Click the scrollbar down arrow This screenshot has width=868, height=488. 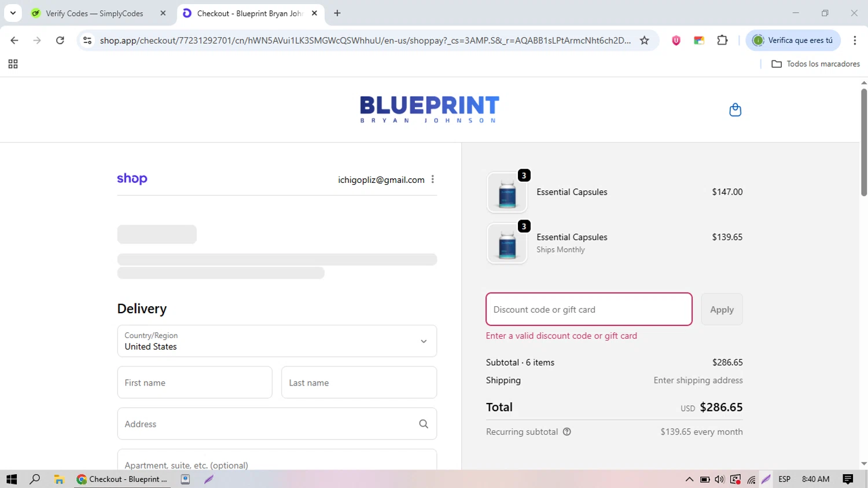click(x=863, y=464)
